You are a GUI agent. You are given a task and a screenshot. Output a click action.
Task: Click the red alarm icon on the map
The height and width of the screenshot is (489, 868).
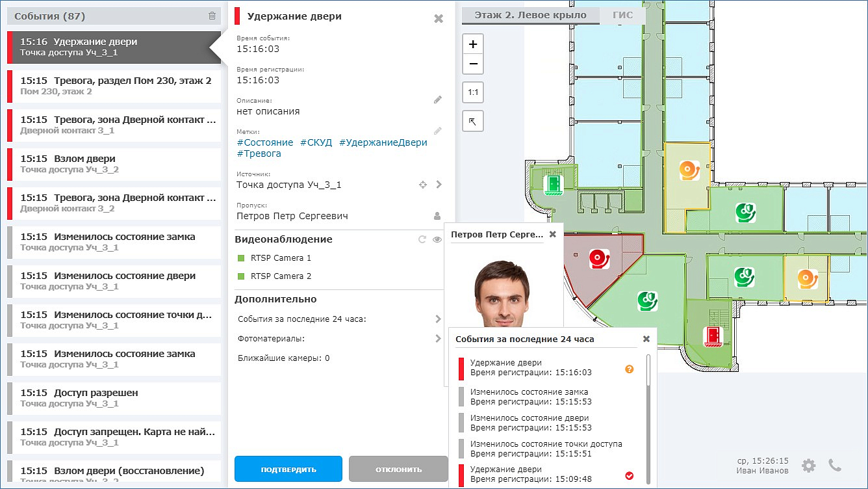600,258
